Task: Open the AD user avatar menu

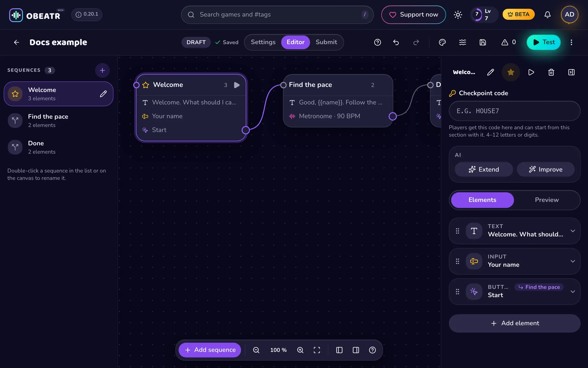Action: (569, 14)
